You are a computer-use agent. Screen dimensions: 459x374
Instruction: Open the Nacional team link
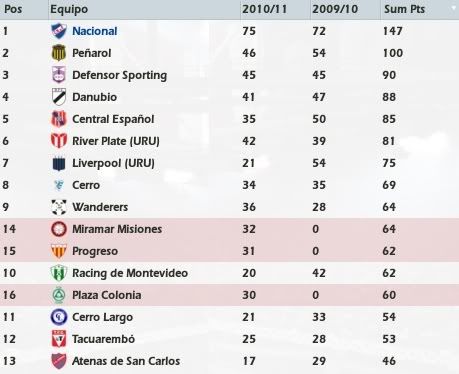(95, 31)
